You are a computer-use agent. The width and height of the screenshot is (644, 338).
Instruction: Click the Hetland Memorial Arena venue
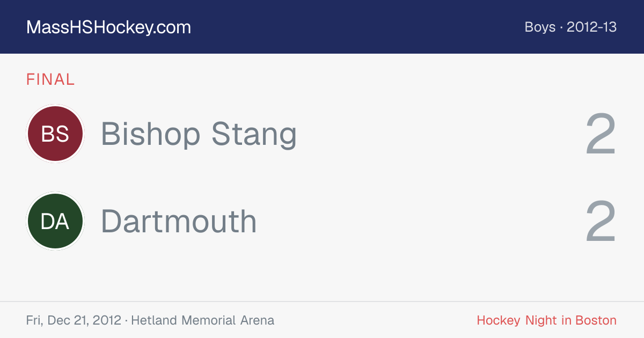pyautogui.click(x=203, y=320)
